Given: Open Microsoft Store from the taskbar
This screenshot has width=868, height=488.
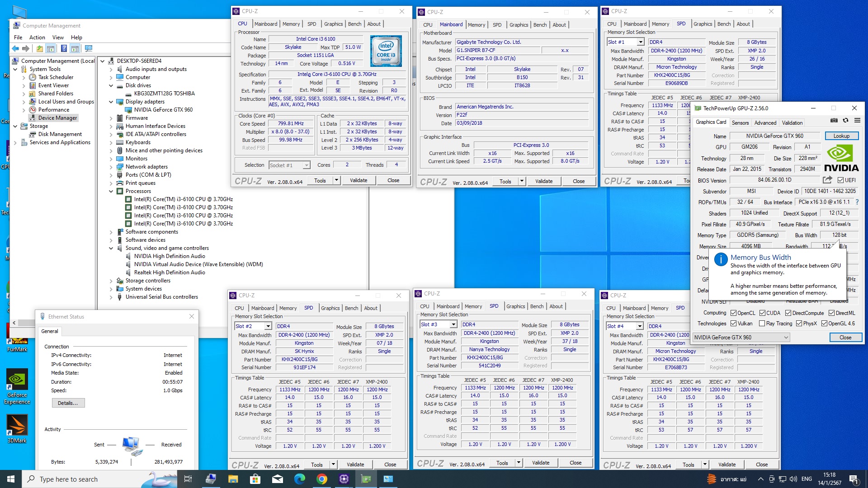Looking at the screenshot, I should coord(255,479).
